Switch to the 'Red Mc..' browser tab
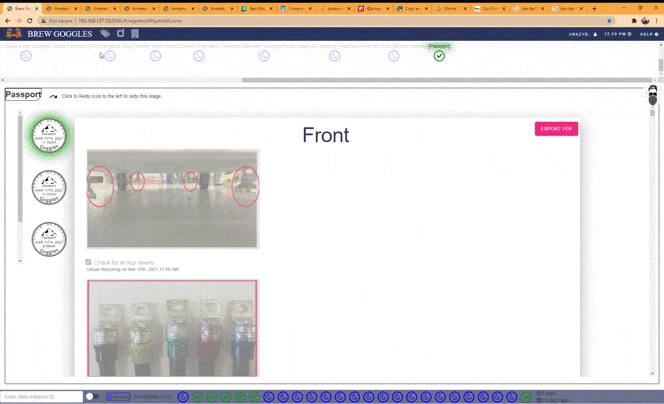 [257, 8]
